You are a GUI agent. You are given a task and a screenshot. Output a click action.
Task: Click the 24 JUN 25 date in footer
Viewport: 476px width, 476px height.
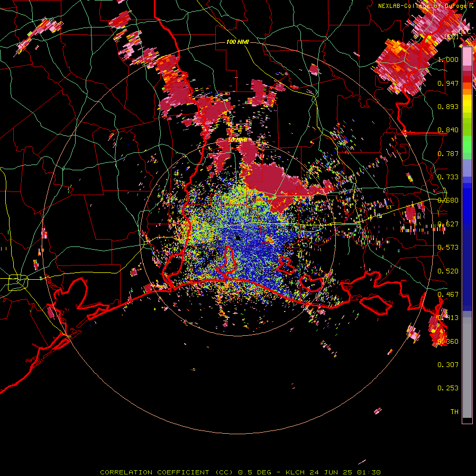pyautogui.click(x=331, y=472)
